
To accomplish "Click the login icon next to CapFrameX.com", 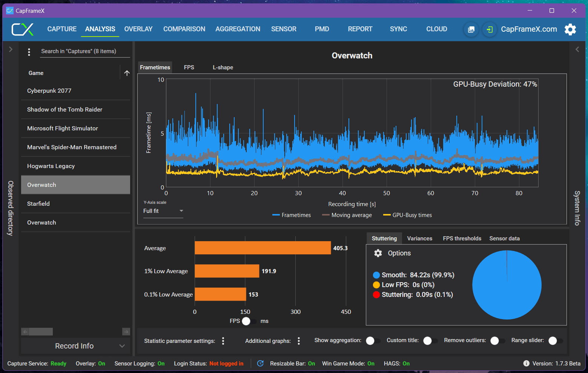I will coord(489,29).
